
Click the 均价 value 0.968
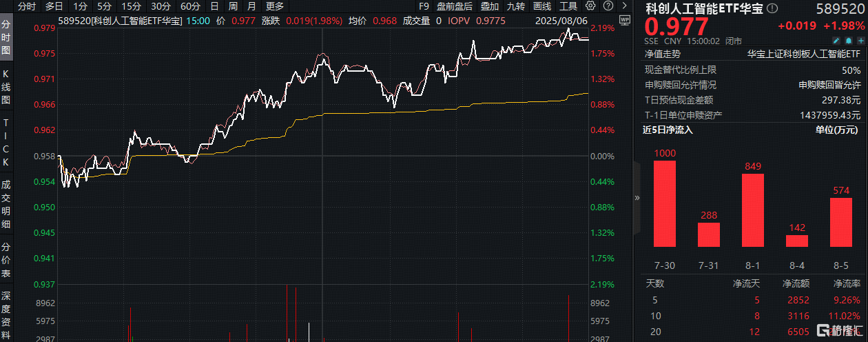click(384, 21)
